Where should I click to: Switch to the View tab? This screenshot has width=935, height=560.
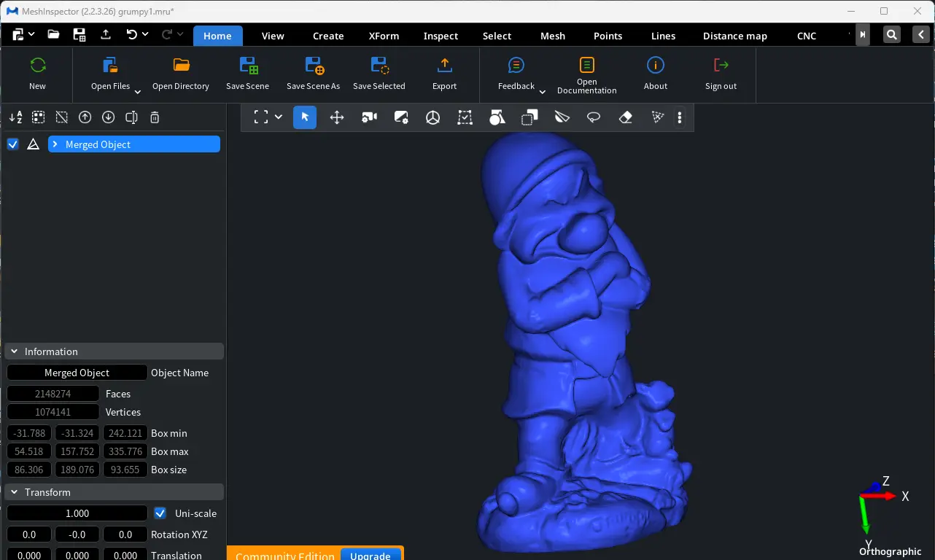pyautogui.click(x=273, y=36)
